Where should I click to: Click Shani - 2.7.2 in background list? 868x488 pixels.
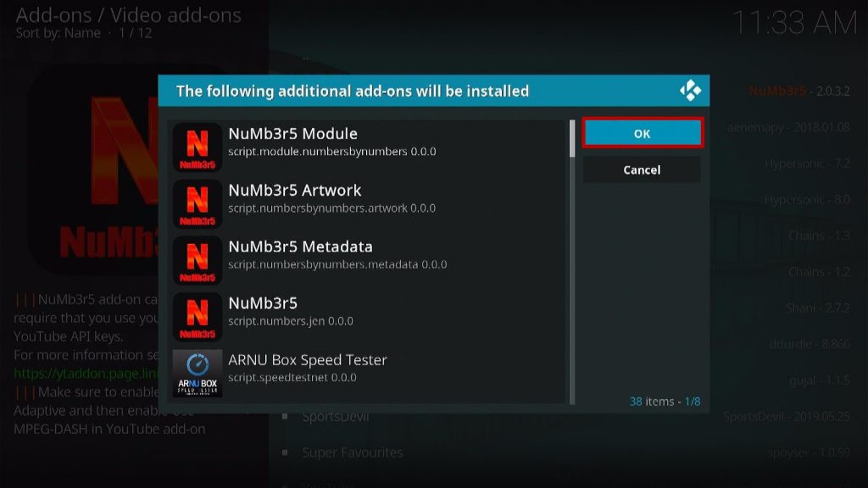[x=818, y=308]
